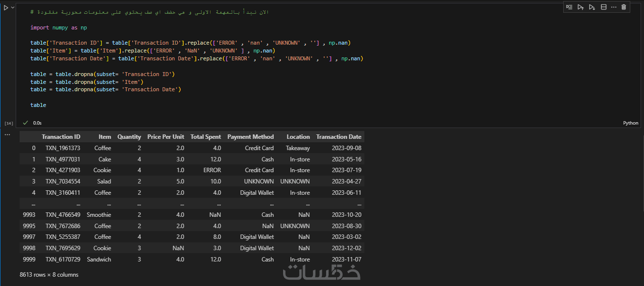Open the cell toolbar more actions ellipsis
This screenshot has height=286, width=644.
point(614,7)
